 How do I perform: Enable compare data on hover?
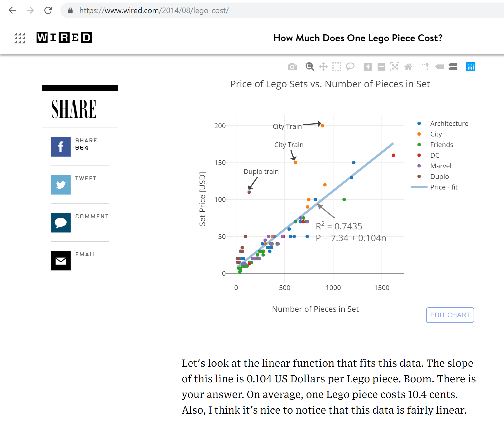[453, 67]
